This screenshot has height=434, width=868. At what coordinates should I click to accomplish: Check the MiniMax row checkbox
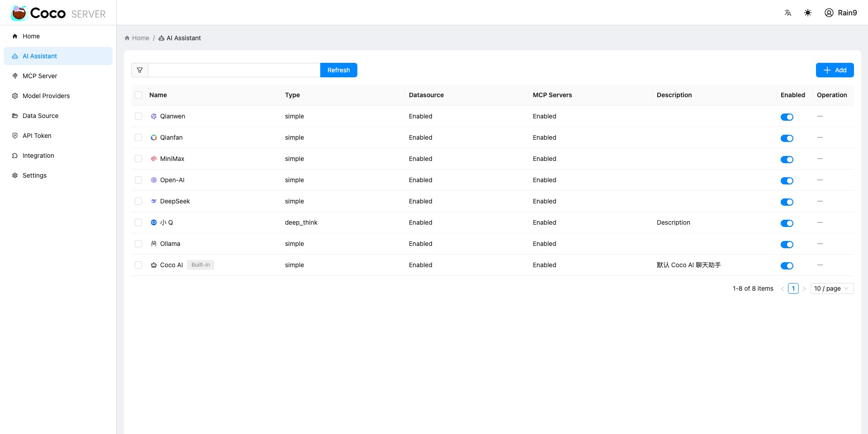[x=138, y=159]
